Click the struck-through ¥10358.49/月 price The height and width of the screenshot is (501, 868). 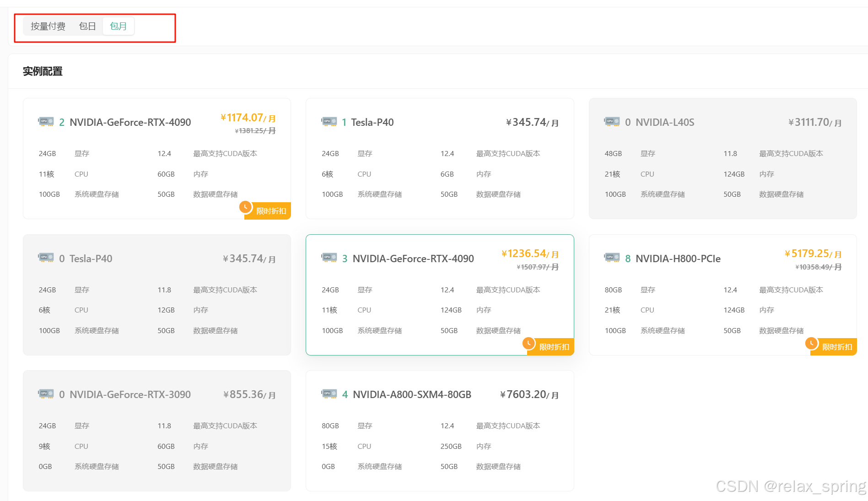click(x=819, y=267)
